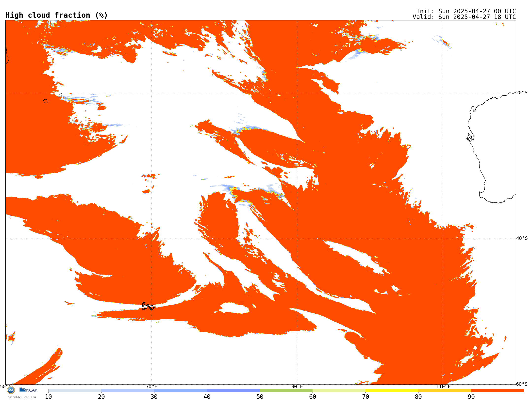The image size is (532, 400).
Task: Click the 90+ orange-red colorbar segment
Action: coord(498,391)
